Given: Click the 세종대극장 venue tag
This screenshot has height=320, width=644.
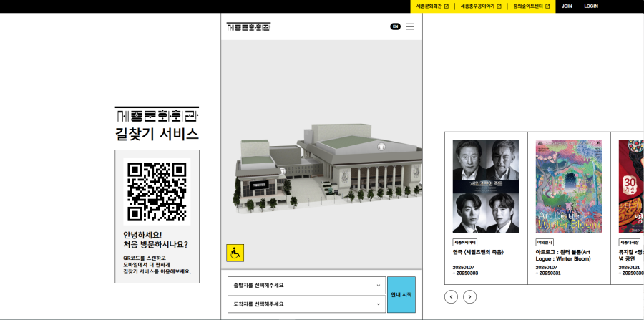Looking at the screenshot, I should tap(630, 243).
